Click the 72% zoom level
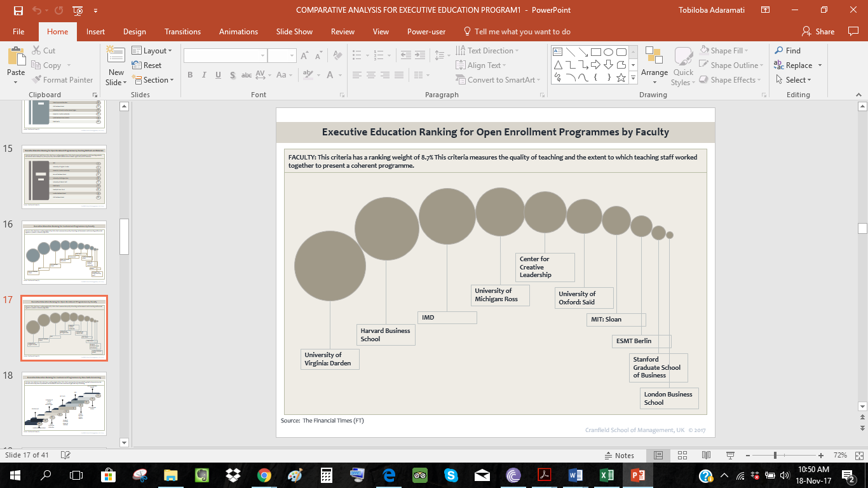Image resolution: width=868 pixels, height=488 pixels. coord(840,455)
